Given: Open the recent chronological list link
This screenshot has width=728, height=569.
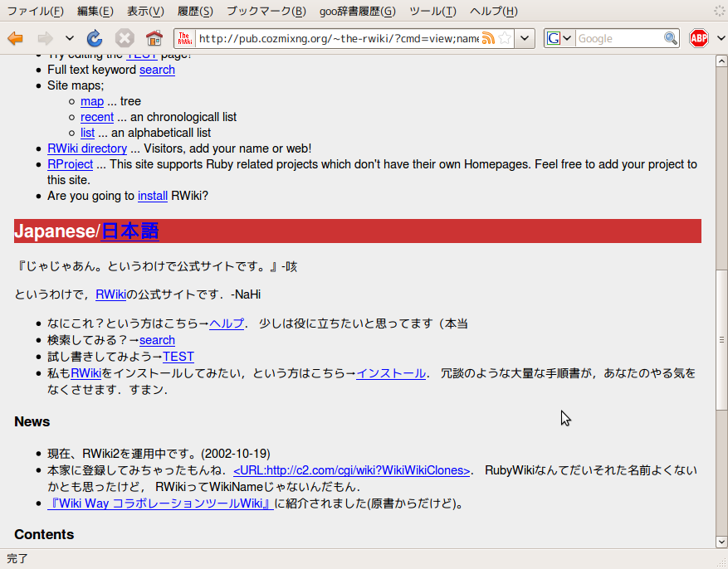Looking at the screenshot, I should 97,117.
